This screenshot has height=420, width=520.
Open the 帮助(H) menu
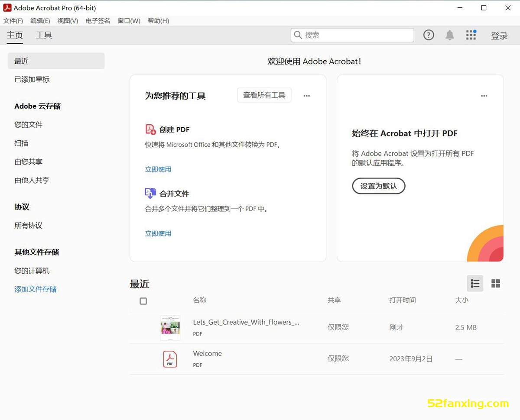pos(159,21)
